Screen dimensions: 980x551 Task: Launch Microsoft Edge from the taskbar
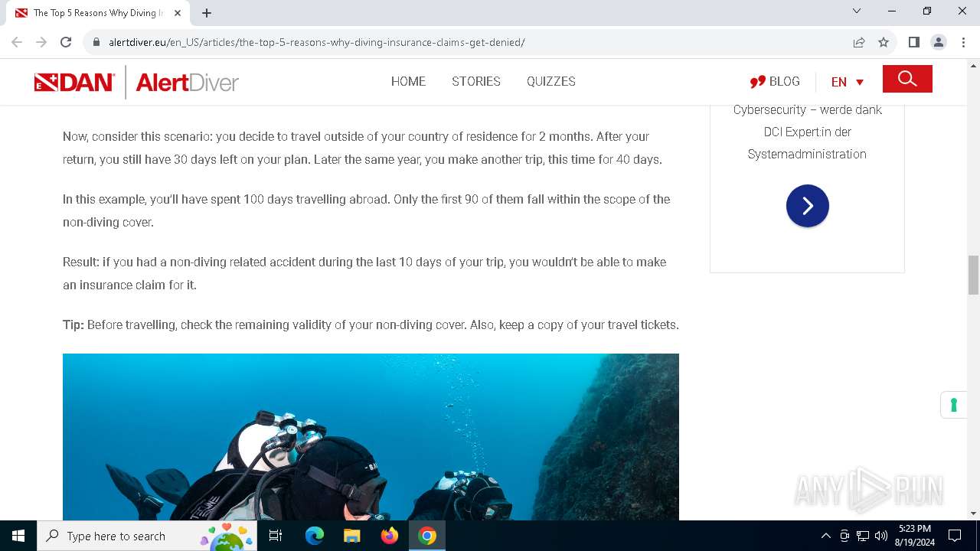coord(315,536)
